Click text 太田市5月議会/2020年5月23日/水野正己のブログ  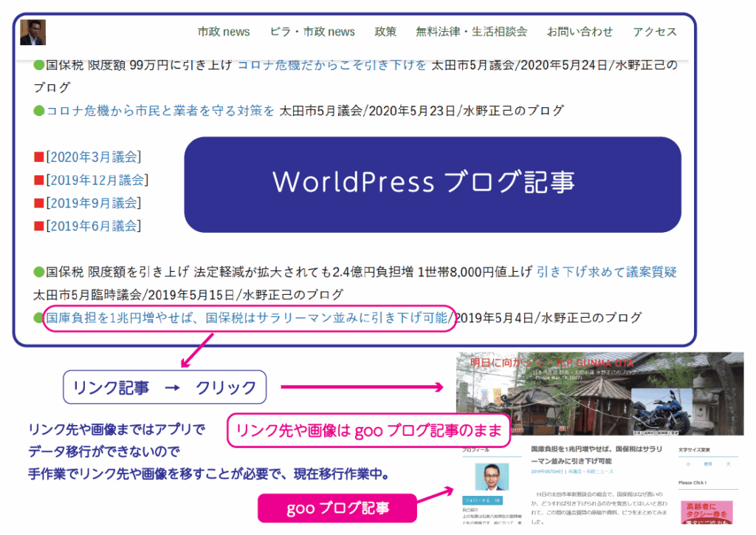pos(422,111)
